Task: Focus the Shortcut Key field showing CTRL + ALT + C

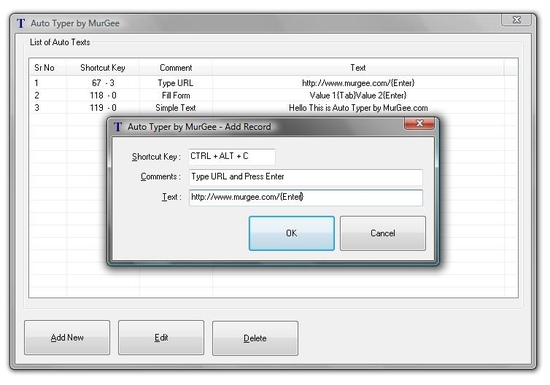Action: tap(232, 156)
